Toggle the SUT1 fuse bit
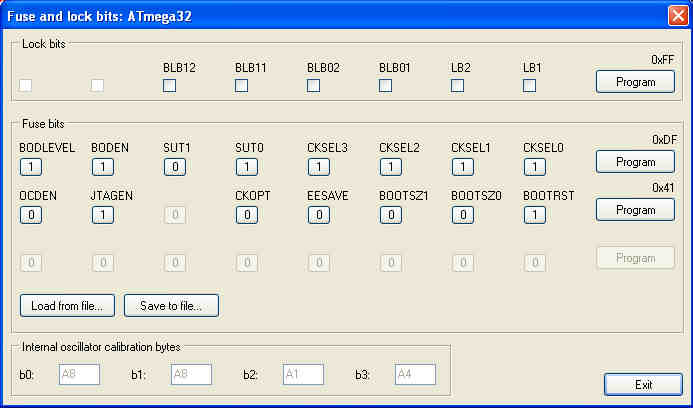The width and height of the screenshot is (693, 408). (175, 167)
